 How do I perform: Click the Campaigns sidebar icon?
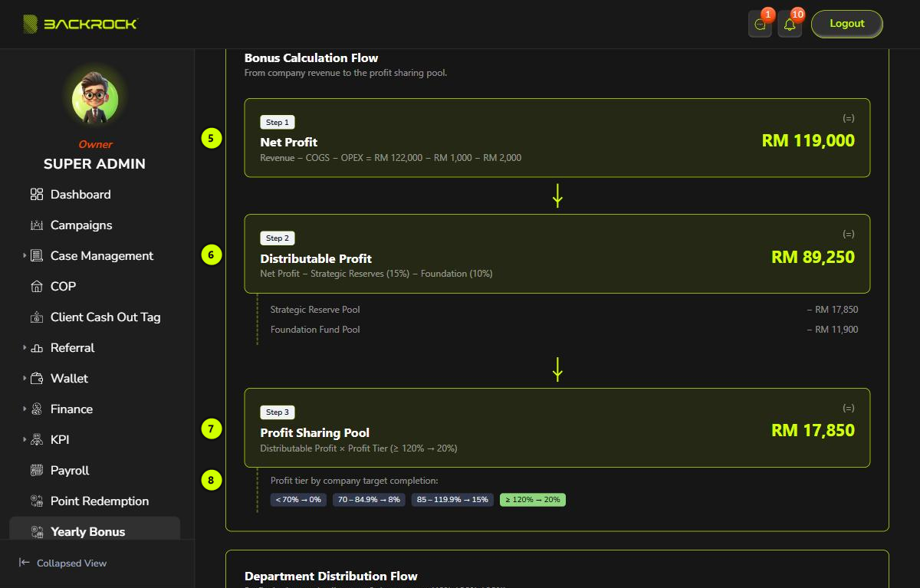(x=37, y=225)
